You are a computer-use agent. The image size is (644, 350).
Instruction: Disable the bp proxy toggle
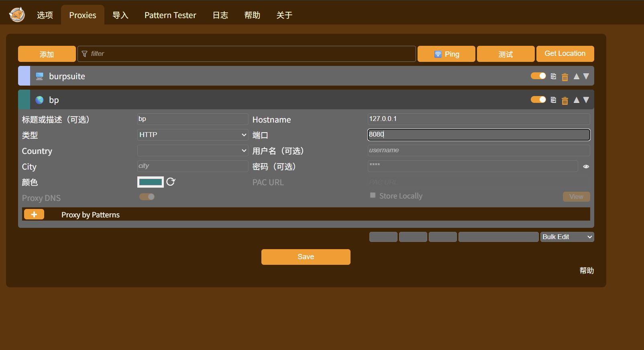pyautogui.click(x=538, y=100)
